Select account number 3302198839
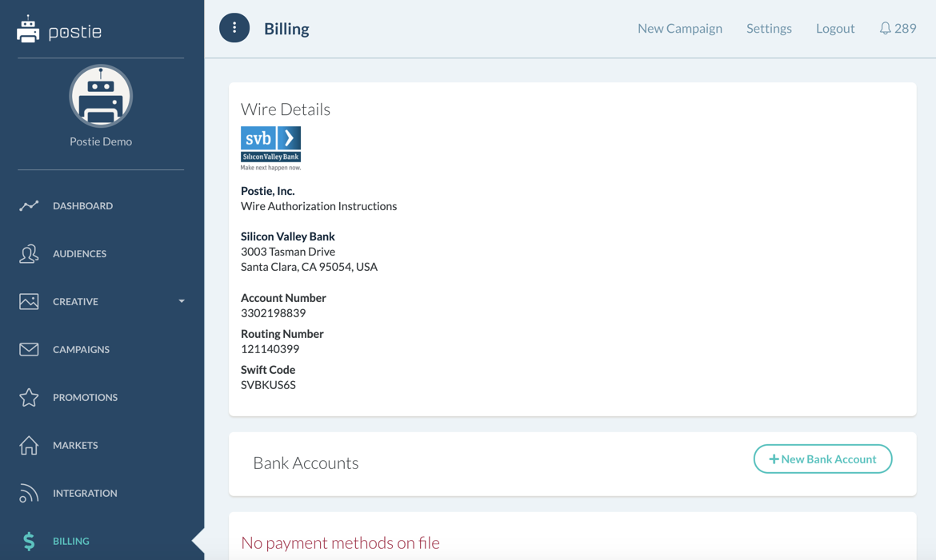 pos(273,313)
